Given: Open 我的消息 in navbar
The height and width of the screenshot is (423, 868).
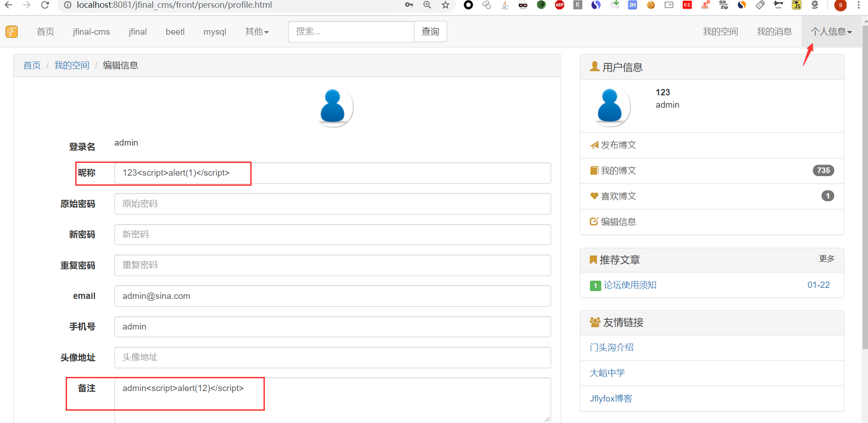Looking at the screenshot, I should [774, 31].
